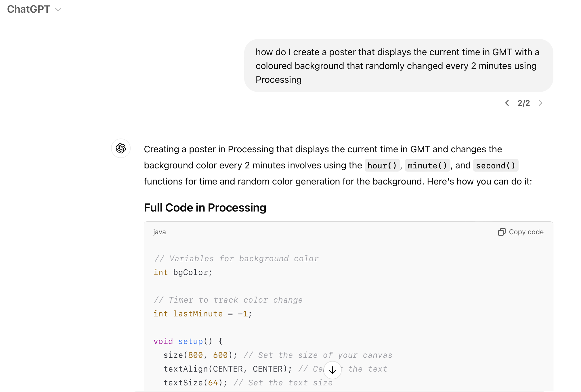
Task: Click the second() inline code
Action: [x=496, y=166]
